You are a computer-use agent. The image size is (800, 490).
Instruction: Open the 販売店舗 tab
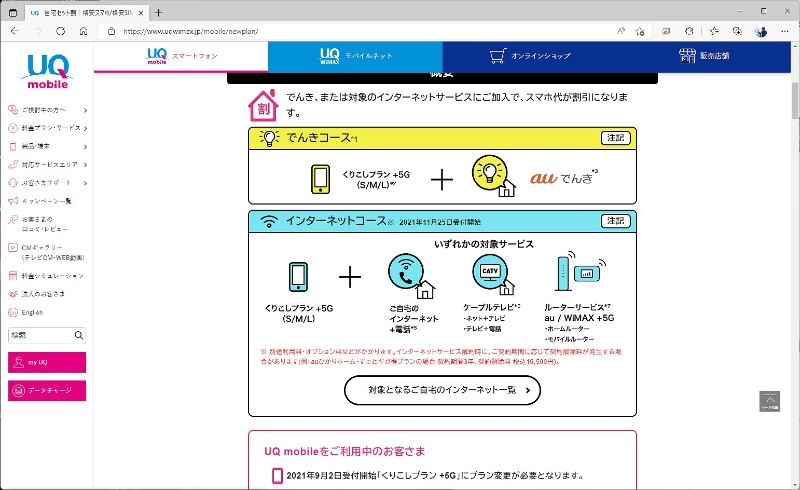tap(704, 56)
